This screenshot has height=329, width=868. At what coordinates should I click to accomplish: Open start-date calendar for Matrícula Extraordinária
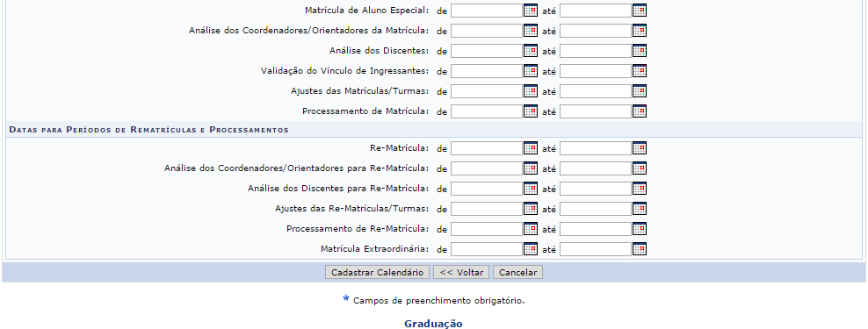point(531,249)
